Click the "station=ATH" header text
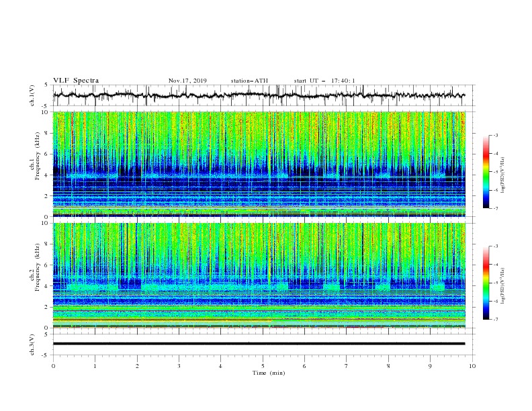Viewport: 532px width, 411px height. [249, 81]
